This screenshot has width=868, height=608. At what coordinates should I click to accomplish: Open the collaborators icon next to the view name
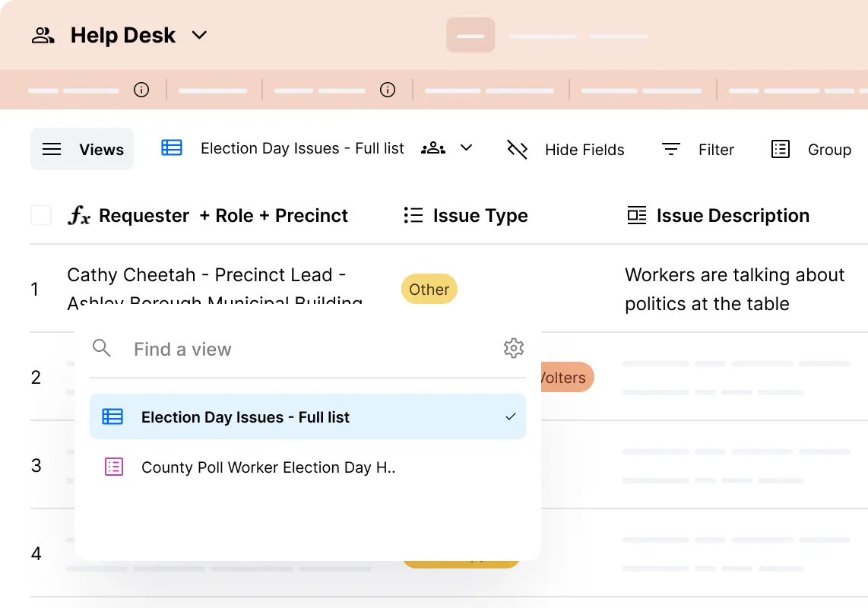click(432, 149)
